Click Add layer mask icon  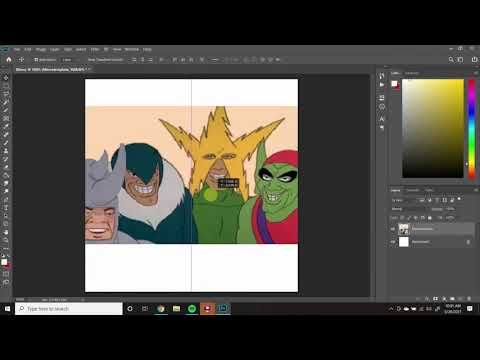click(435, 299)
